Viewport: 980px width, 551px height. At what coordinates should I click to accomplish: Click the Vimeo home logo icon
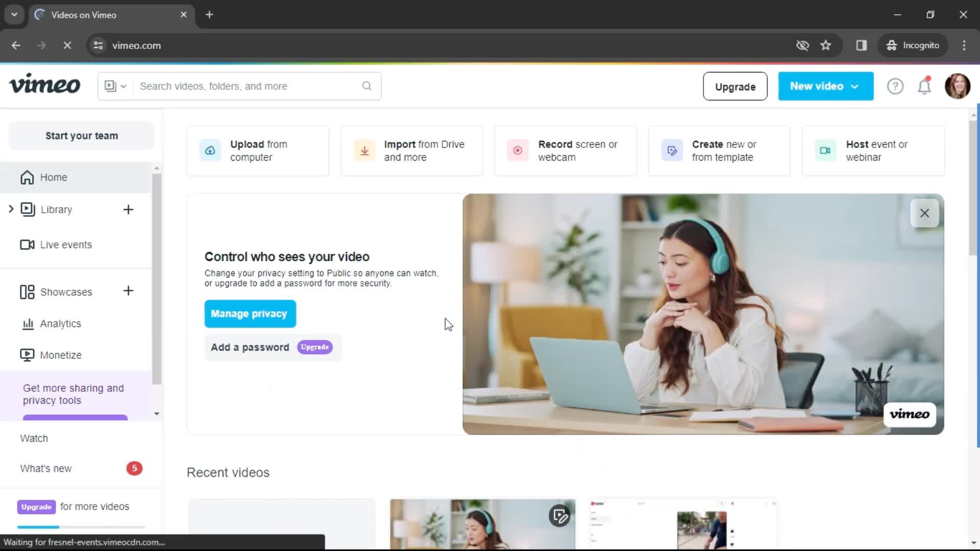(44, 86)
